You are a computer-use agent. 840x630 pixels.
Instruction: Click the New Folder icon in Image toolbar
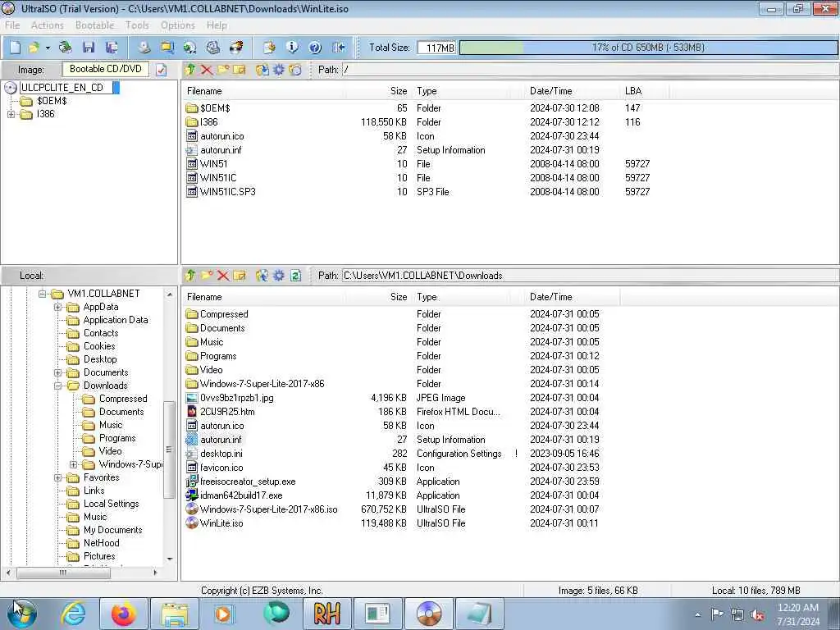223,70
